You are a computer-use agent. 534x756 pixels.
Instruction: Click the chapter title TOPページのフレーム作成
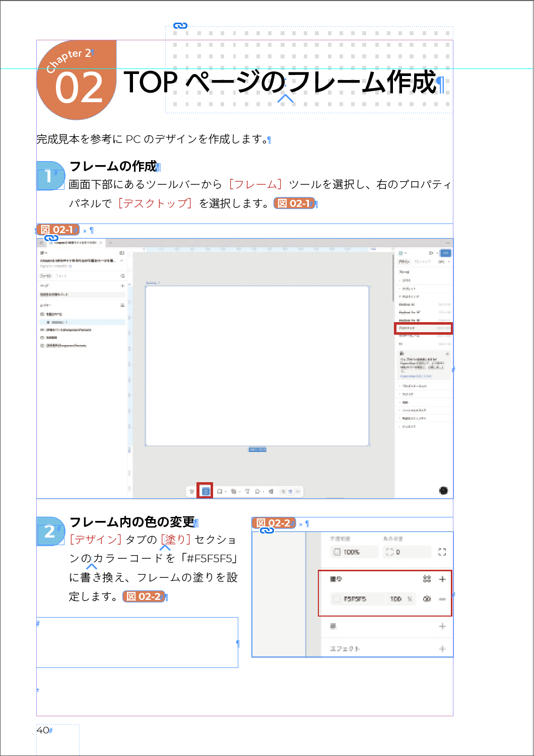coord(280,82)
